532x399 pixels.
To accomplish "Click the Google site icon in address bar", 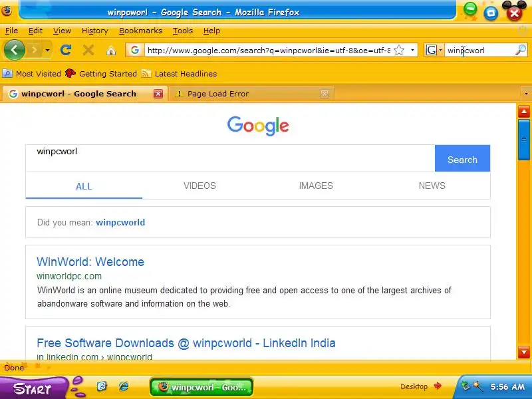I will 135,51.
